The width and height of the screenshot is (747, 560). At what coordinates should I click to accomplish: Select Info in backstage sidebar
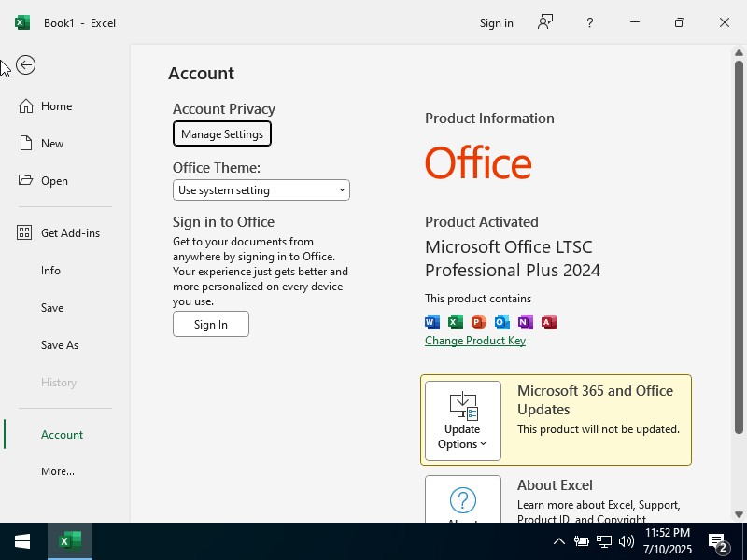(50, 270)
